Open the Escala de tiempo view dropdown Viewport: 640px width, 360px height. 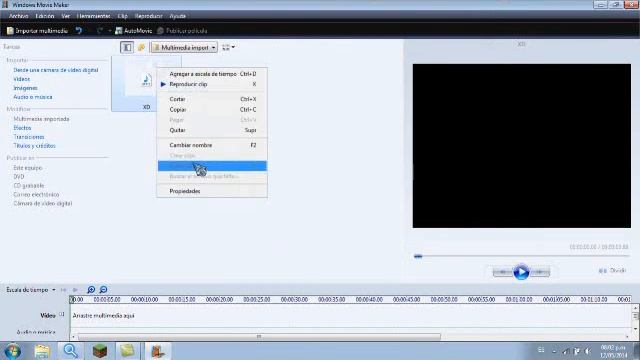pos(31,290)
